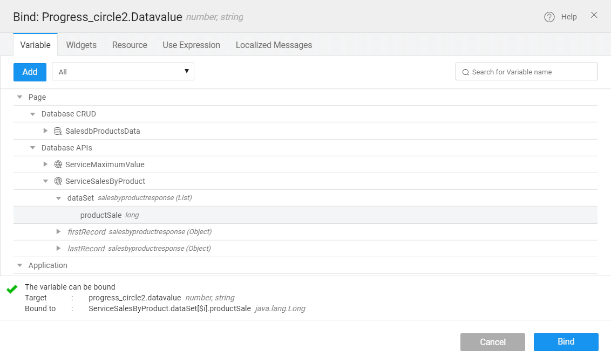The image size is (611, 364).
Task: Close the Bind dialog with X
Action: [x=594, y=15]
